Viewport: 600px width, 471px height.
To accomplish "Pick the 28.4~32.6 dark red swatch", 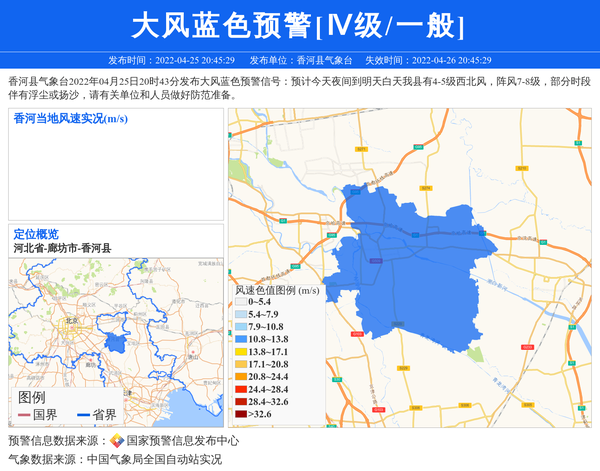I will tap(241, 402).
